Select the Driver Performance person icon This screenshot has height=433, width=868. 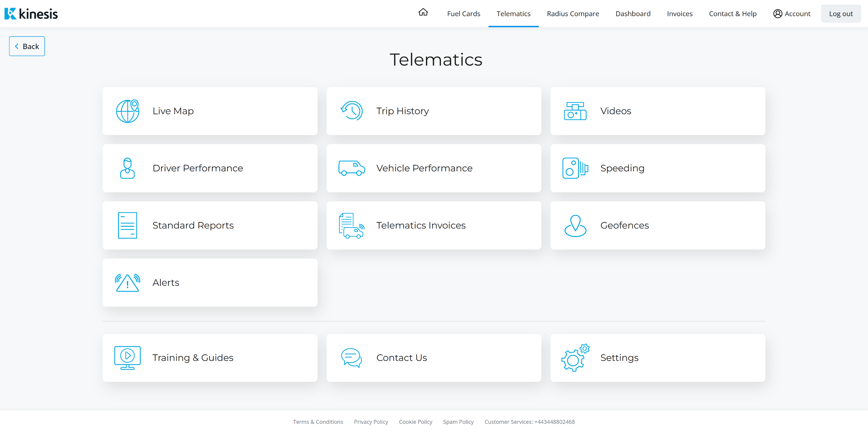(x=127, y=168)
